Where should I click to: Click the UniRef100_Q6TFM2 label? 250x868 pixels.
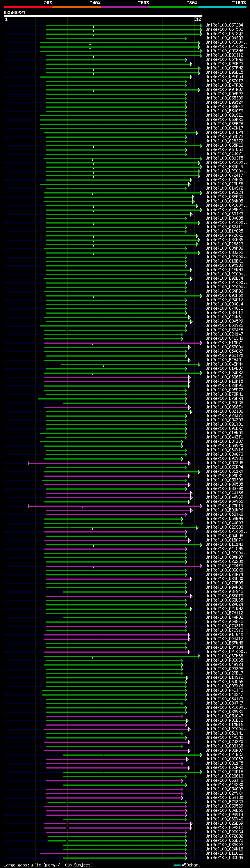224,68
